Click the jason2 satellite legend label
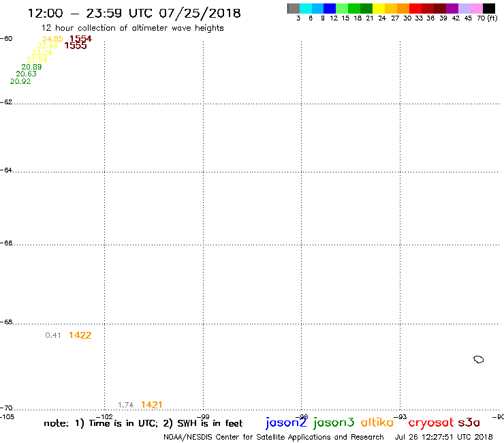504x443 pixels. pyautogui.click(x=286, y=423)
